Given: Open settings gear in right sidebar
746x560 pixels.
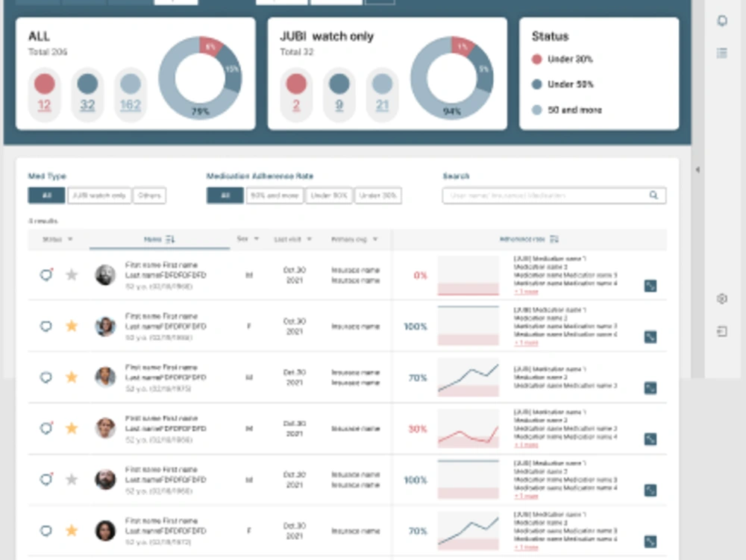Looking at the screenshot, I should click(722, 298).
